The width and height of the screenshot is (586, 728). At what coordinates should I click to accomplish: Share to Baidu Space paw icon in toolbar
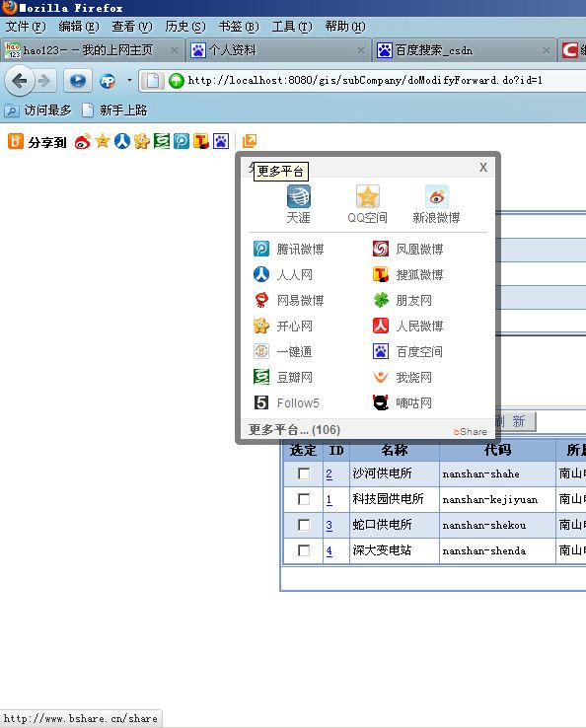click(x=221, y=141)
